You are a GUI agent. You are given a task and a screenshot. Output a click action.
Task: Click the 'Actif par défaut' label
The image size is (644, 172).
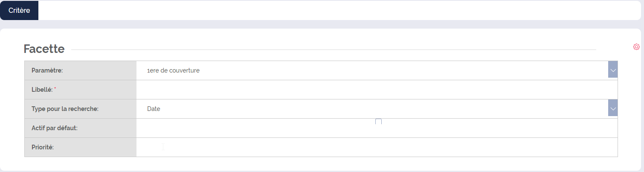click(x=55, y=128)
